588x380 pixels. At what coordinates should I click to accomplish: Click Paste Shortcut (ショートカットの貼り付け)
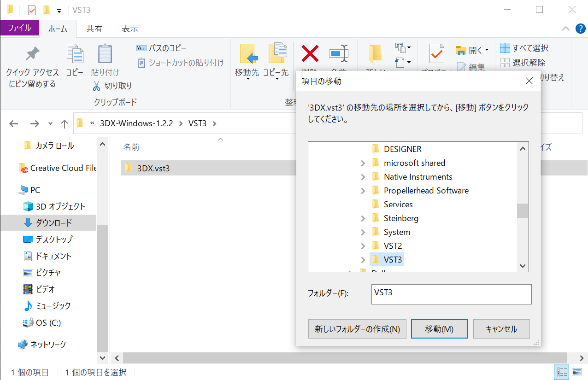180,63
